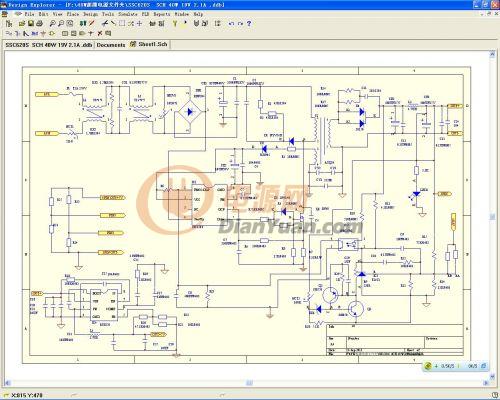
Task: Select the Place Part gate-symbol tool
Action: (x=52, y=33)
